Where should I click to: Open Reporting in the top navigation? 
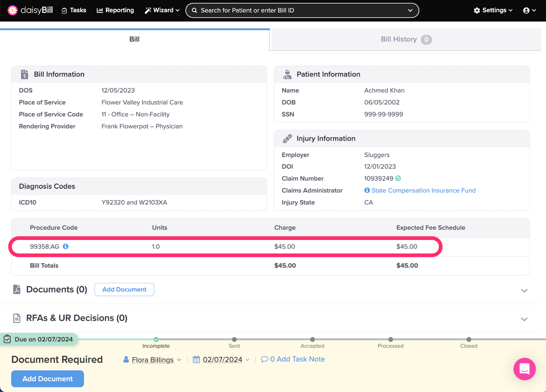[x=115, y=10]
